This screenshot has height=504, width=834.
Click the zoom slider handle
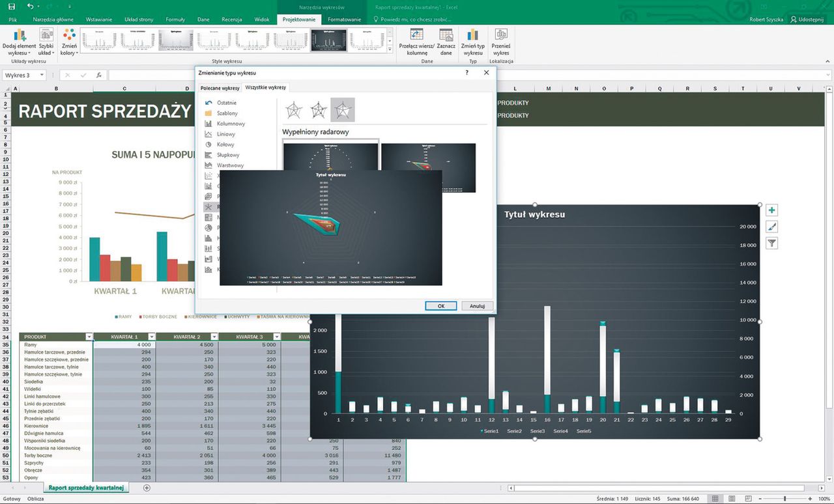784,499
